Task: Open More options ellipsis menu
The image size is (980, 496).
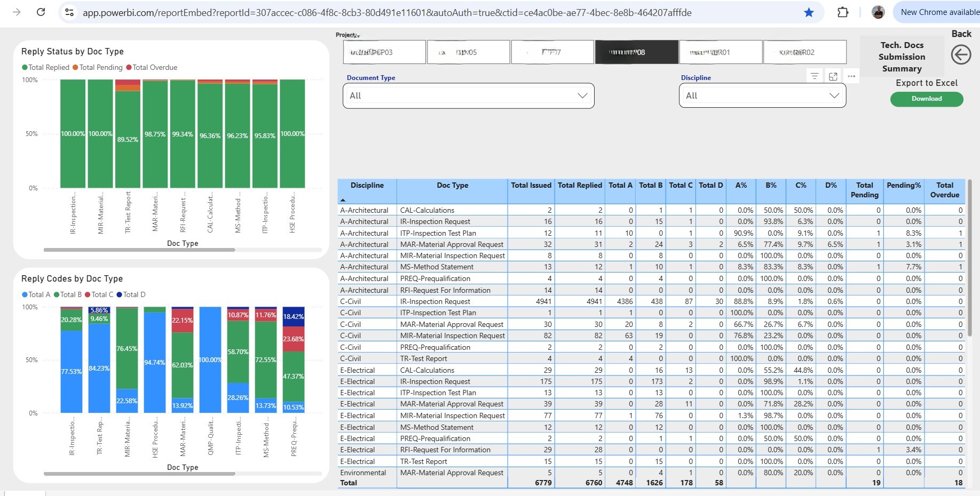Action: [x=851, y=76]
